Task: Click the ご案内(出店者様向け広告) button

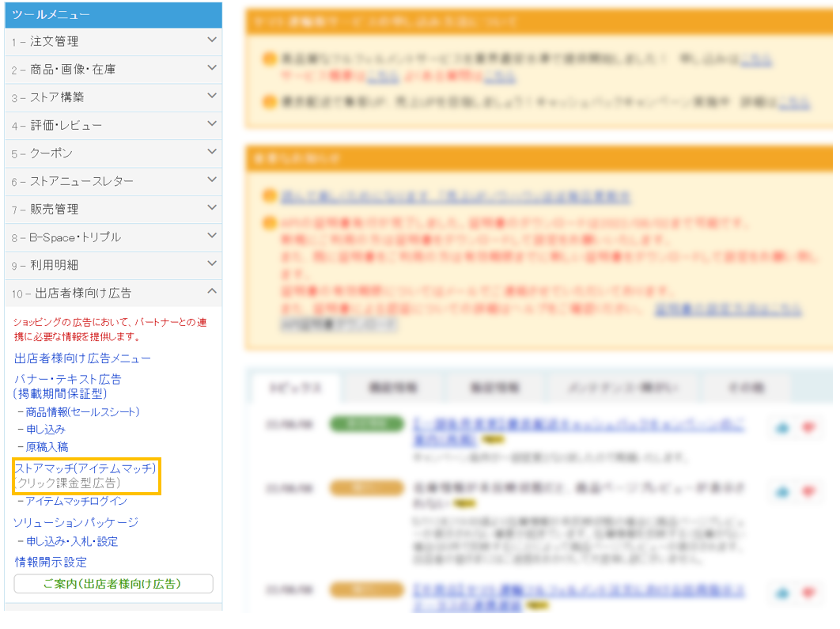Action: coord(114,583)
